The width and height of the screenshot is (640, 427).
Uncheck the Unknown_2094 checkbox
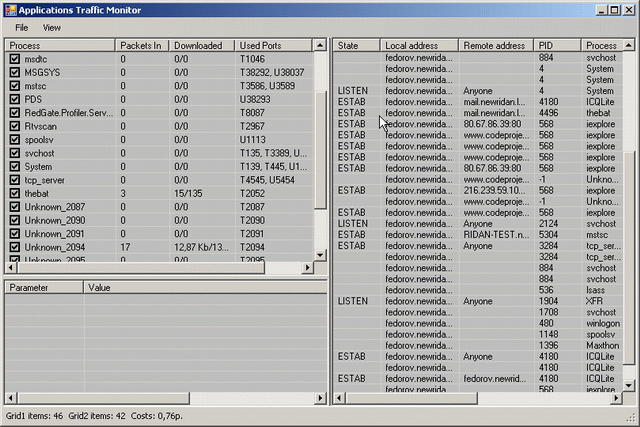pyautogui.click(x=15, y=247)
